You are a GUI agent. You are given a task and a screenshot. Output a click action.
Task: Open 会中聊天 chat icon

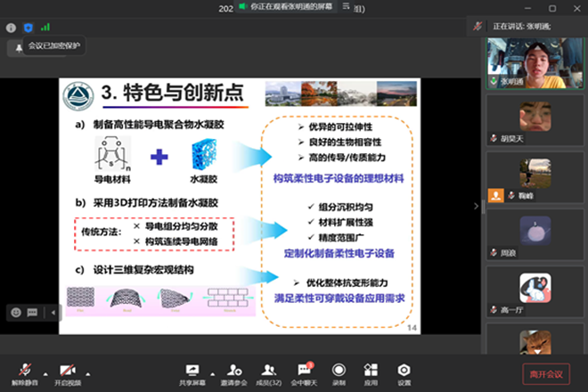[305, 372]
